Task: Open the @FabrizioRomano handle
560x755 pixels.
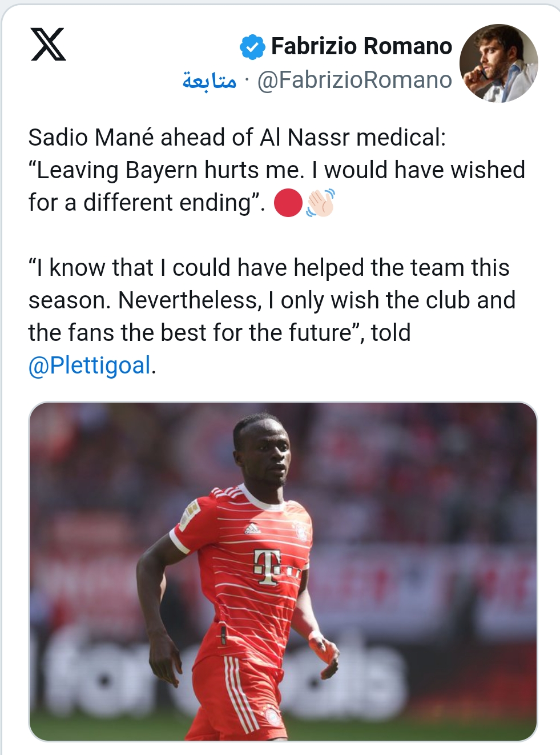Action: (354, 81)
